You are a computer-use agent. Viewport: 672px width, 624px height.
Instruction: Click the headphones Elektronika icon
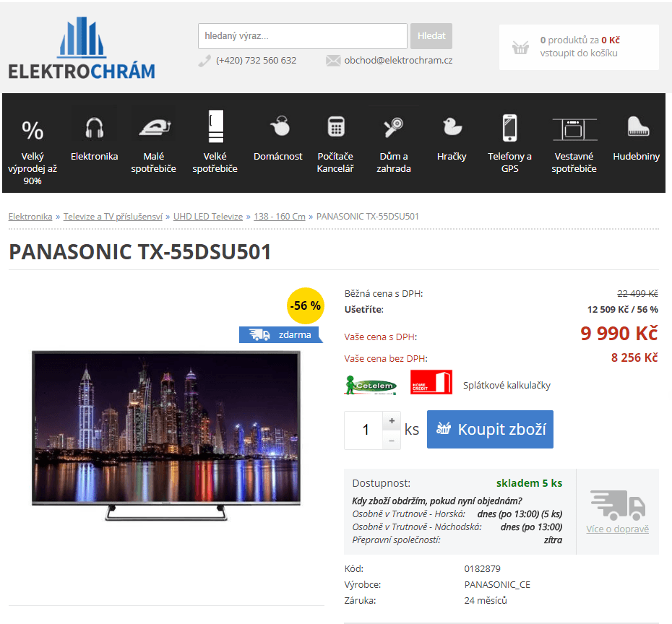tap(94, 128)
